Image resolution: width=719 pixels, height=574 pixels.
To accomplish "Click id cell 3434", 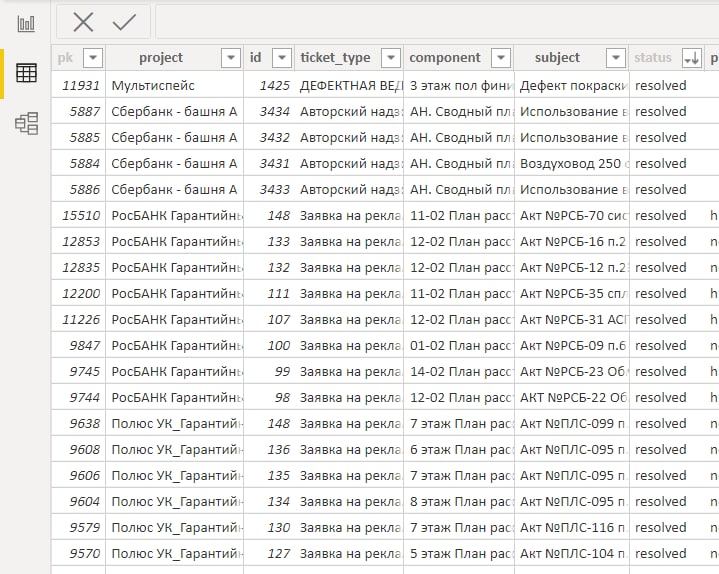I will point(269,111).
